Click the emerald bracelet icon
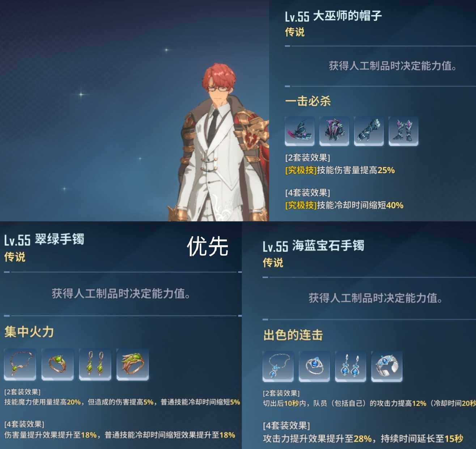 pyautogui.click(x=133, y=364)
